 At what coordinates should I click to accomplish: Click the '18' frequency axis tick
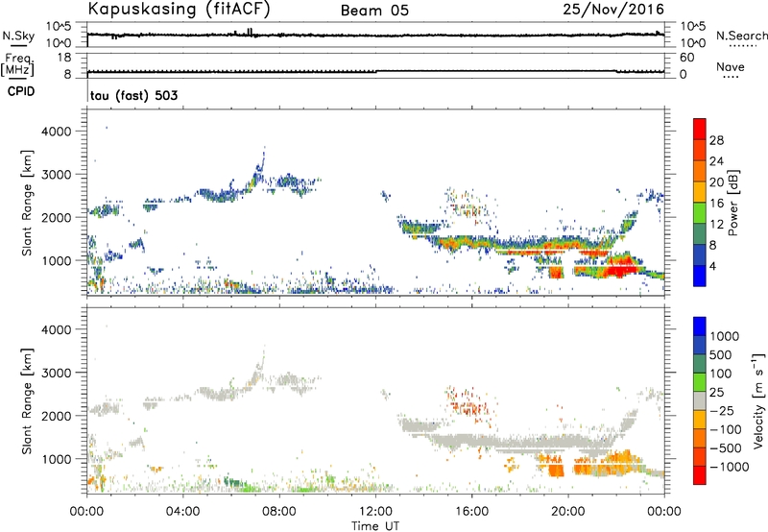pyautogui.click(x=64, y=58)
